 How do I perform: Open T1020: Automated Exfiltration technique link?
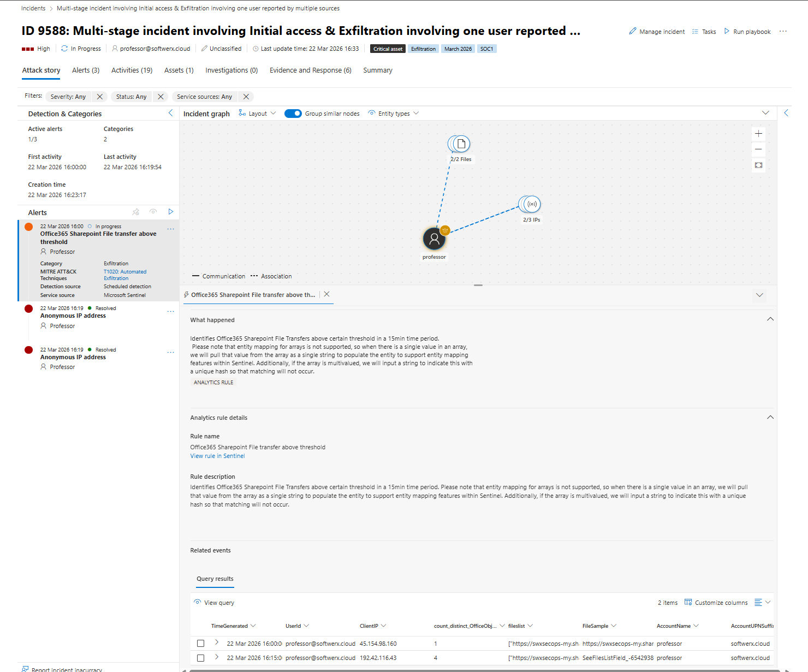click(125, 275)
